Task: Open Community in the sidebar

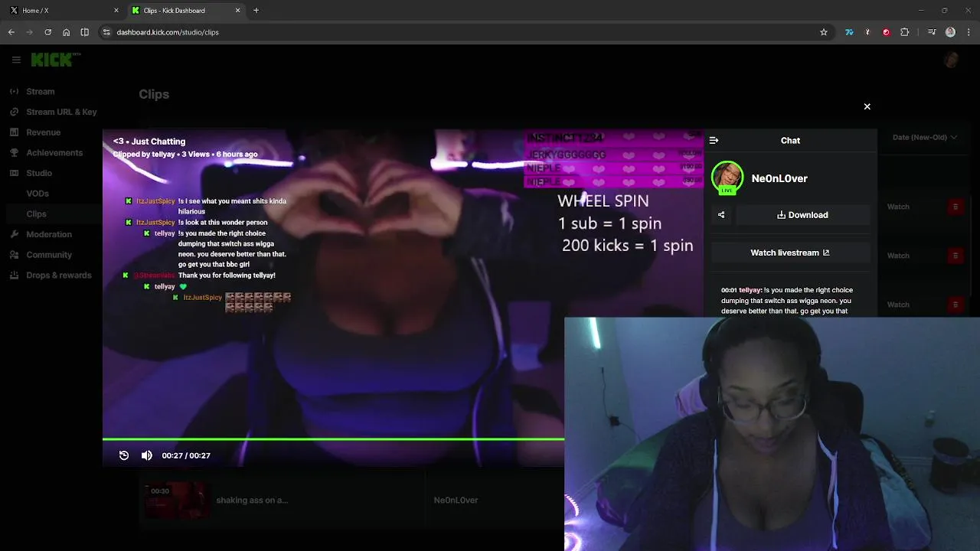Action: tap(49, 255)
